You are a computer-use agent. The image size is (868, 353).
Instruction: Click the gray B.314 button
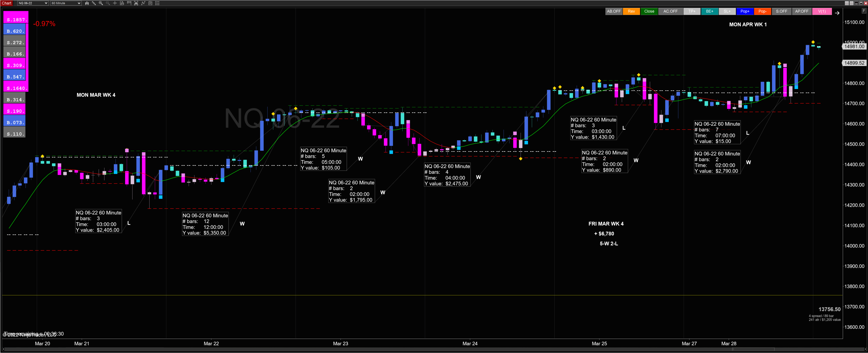14,98
